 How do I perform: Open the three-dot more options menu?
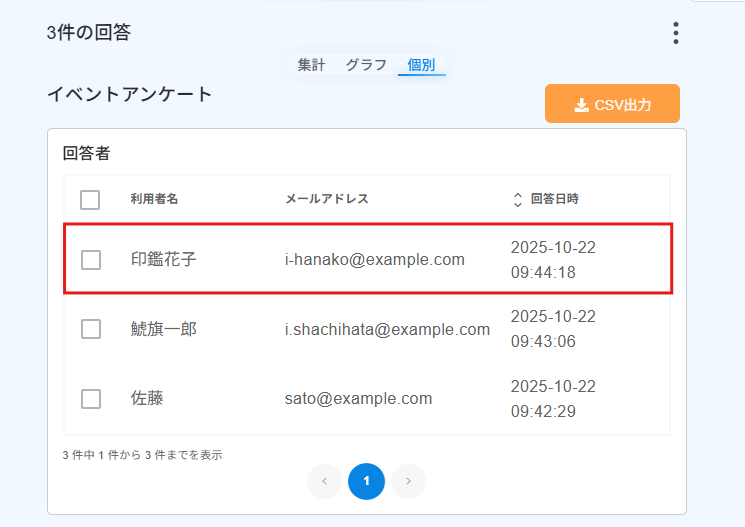pyautogui.click(x=676, y=33)
